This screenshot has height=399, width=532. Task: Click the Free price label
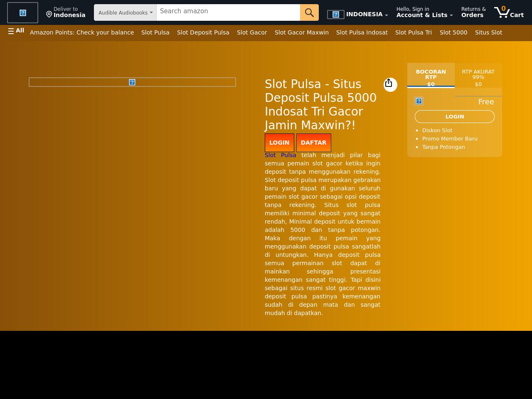[486, 102]
